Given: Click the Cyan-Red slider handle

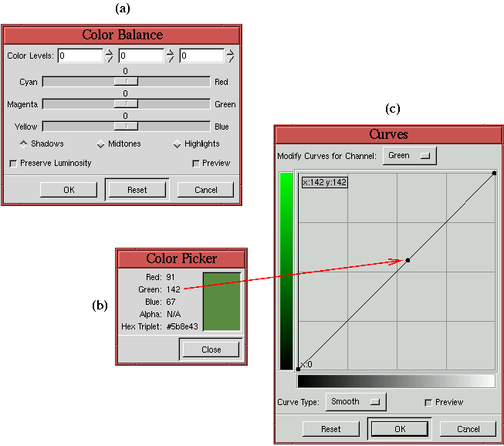Looking at the screenshot, I should pos(126,81).
